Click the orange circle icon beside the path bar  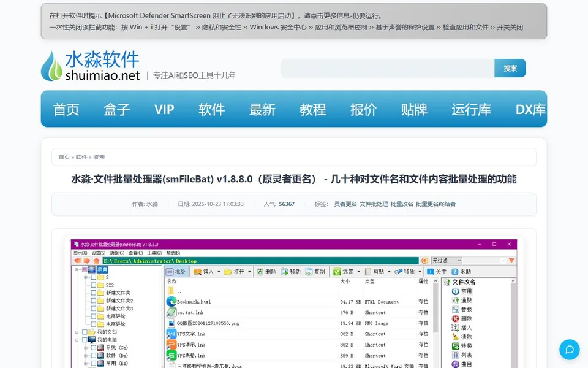click(425, 261)
